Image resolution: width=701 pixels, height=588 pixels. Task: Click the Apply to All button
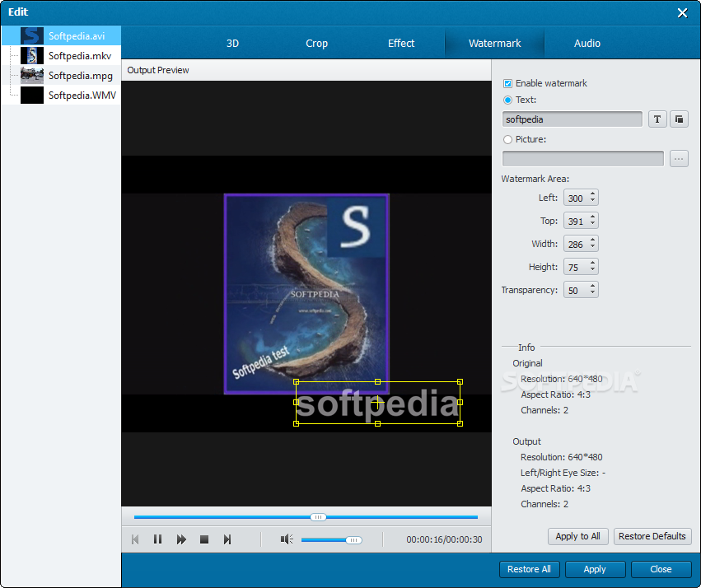tap(578, 536)
